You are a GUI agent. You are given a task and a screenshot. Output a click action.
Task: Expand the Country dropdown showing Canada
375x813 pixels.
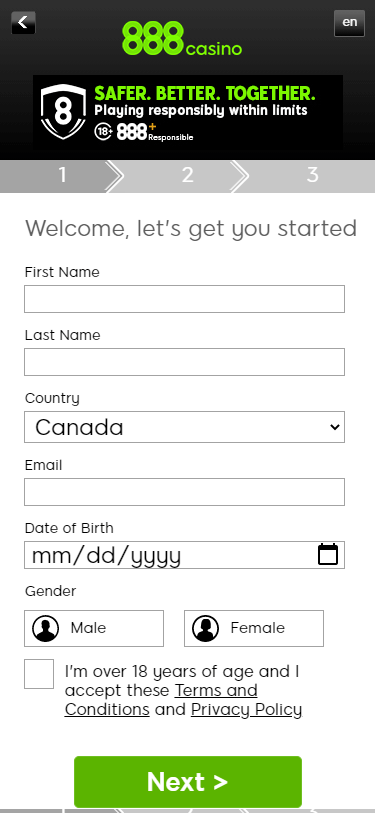(184, 427)
